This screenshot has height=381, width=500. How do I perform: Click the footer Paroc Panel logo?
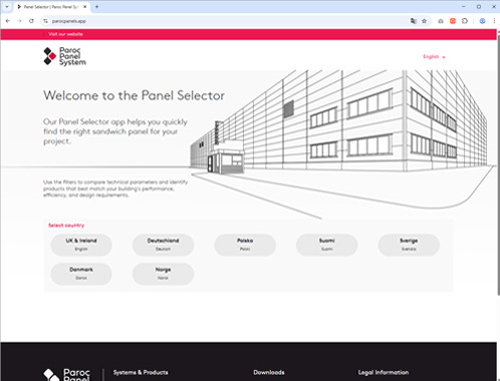[x=66, y=375]
